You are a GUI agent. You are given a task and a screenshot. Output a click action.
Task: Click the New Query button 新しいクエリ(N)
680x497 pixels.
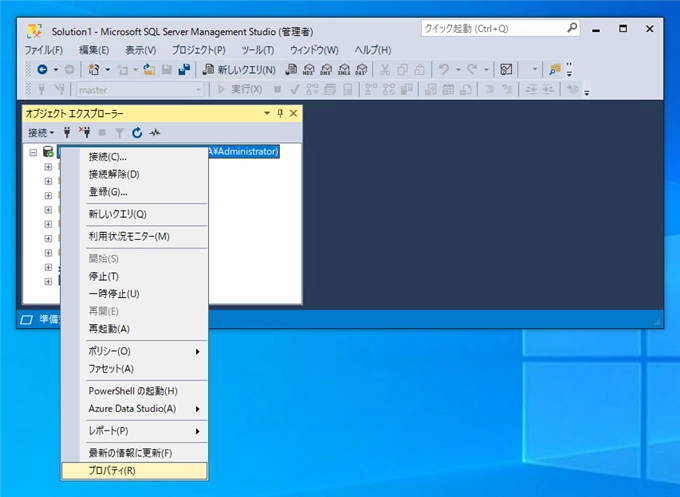(x=239, y=69)
